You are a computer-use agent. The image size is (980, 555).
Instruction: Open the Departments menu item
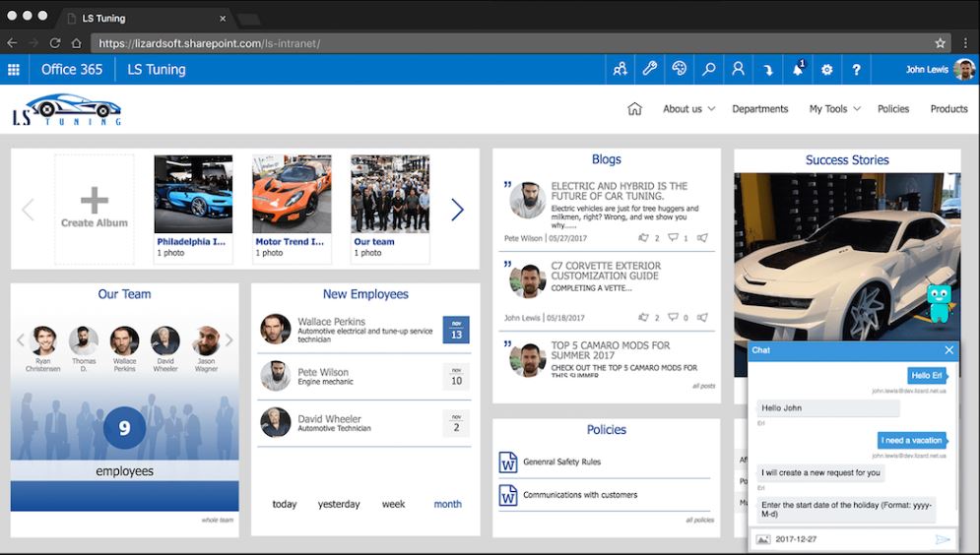tap(760, 108)
